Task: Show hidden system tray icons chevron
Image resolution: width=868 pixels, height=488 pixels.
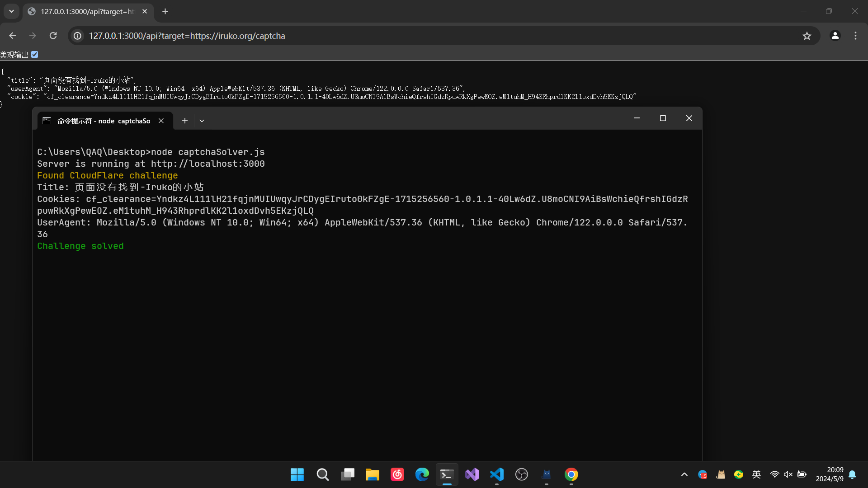Action: tap(684, 474)
